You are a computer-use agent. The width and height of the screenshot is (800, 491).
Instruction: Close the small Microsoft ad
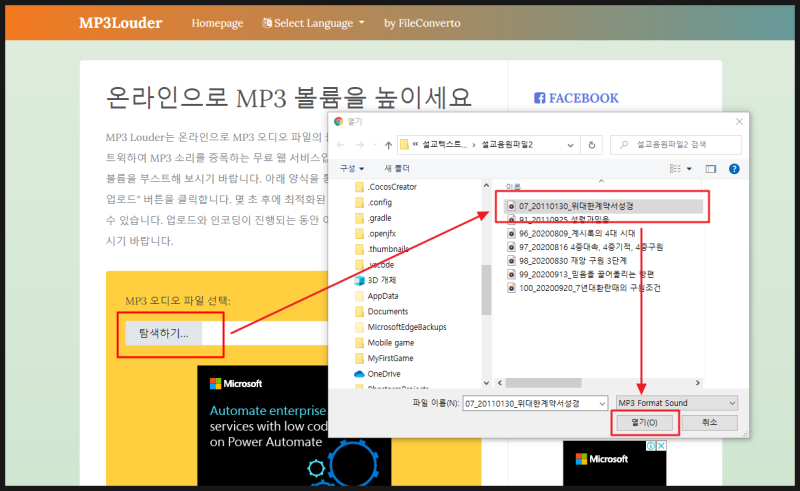click(661, 446)
